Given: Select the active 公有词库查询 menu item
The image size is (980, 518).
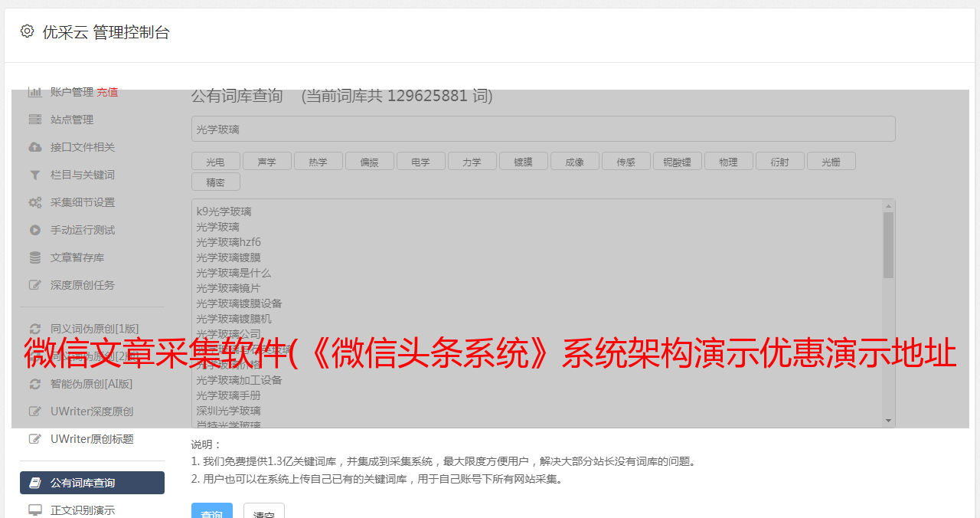Looking at the screenshot, I should tap(92, 483).
